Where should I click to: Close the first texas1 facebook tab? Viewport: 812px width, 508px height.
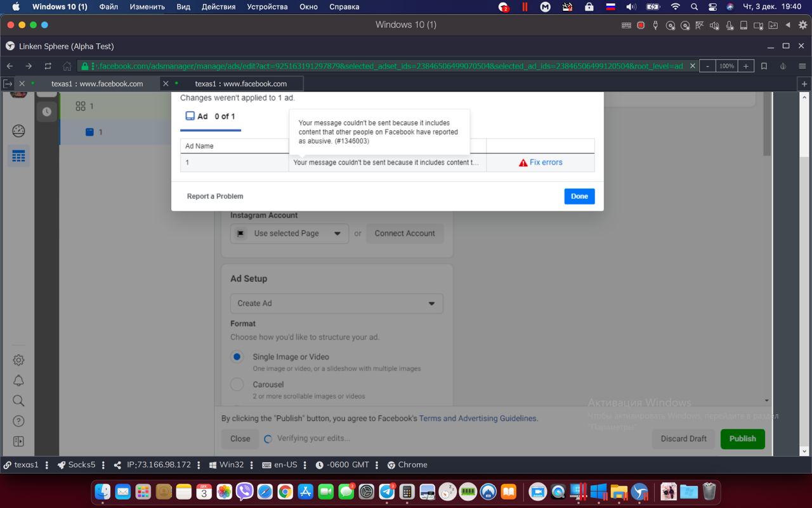(x=22, y=83)
